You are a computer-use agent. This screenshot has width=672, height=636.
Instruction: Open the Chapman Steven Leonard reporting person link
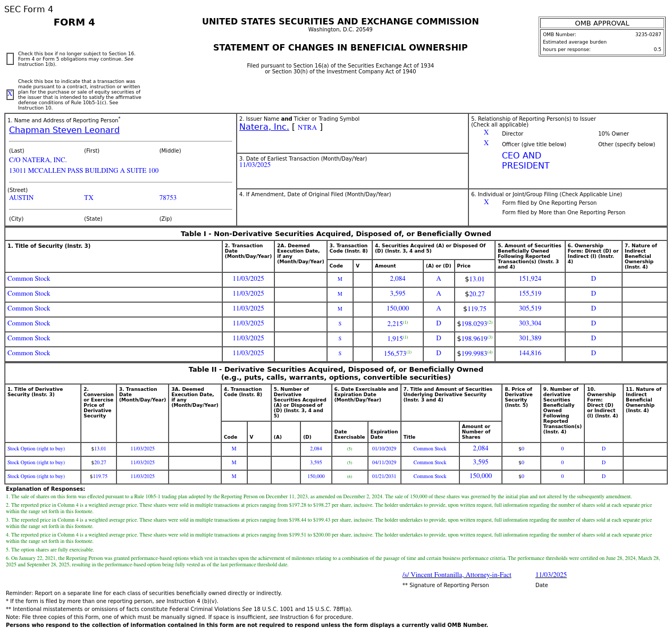(64, 130)
